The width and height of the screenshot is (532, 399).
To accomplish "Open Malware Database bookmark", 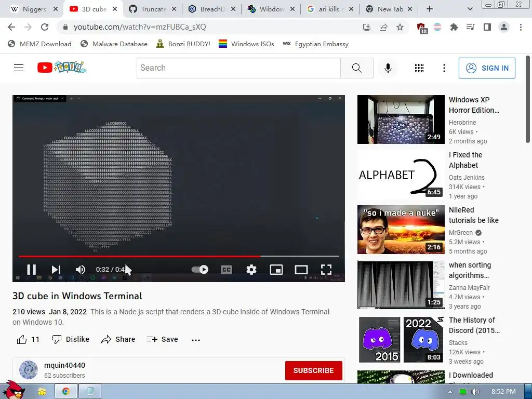I will (x=114, y=44).
